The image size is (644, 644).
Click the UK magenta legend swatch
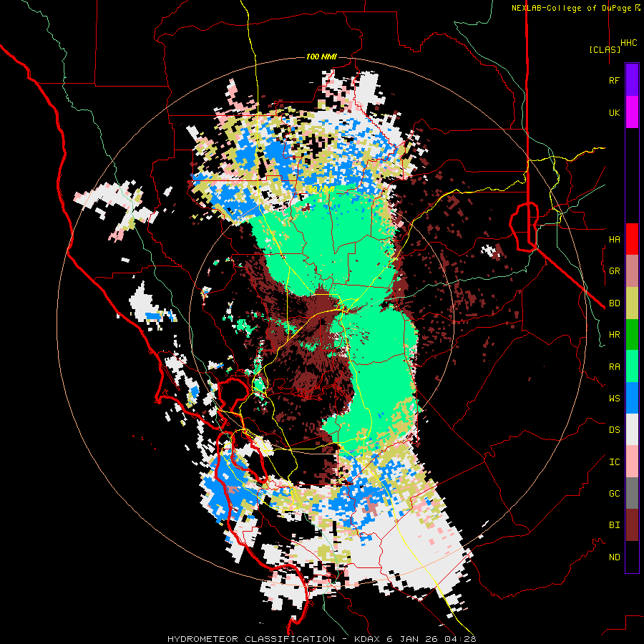point(632,112)
